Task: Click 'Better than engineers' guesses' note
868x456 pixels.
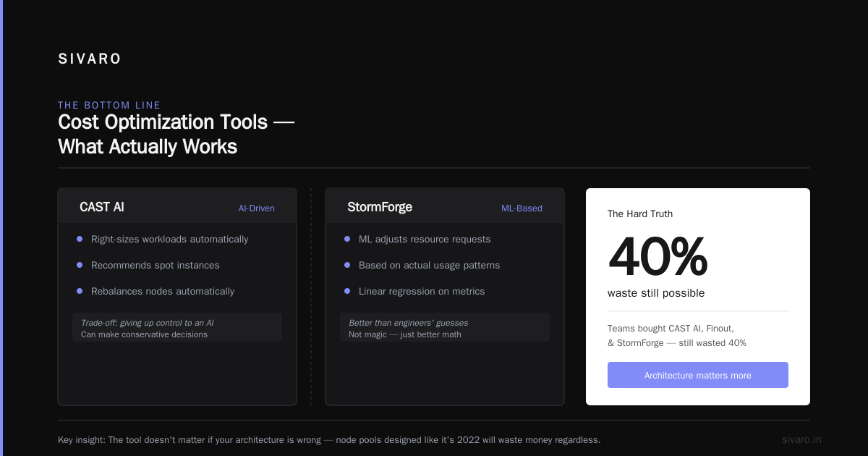Action: tap(409, 323)
